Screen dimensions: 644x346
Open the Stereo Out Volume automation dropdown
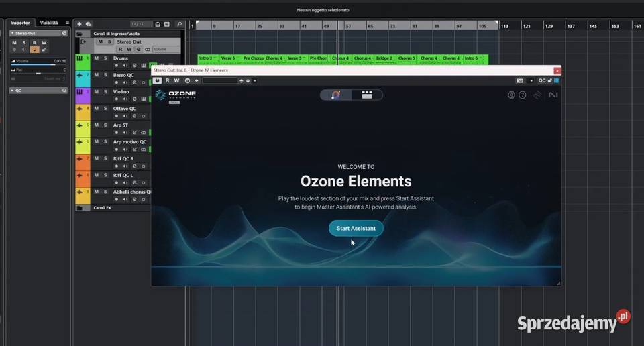tap(166, 49)
